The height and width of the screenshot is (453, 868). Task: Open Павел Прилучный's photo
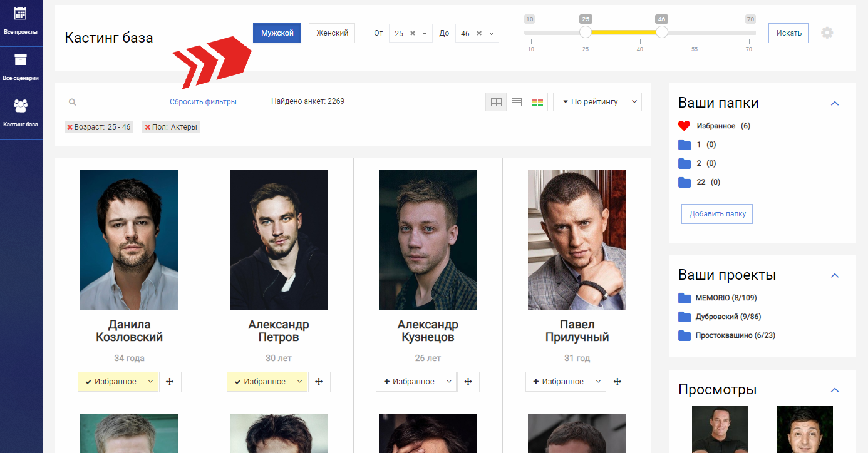coord(577,240)
